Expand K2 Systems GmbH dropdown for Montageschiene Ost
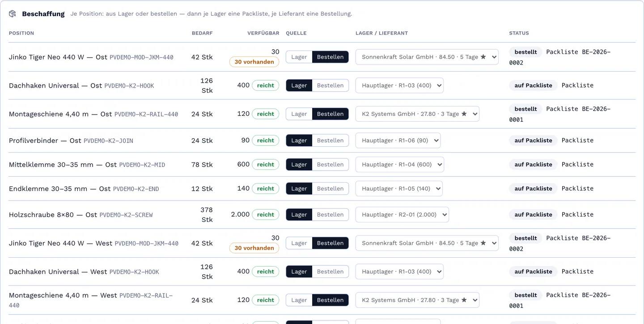 click(x=417, y=114)
